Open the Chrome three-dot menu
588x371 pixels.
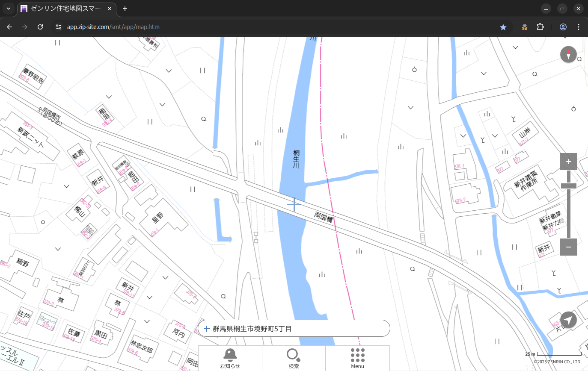[579, 27]
